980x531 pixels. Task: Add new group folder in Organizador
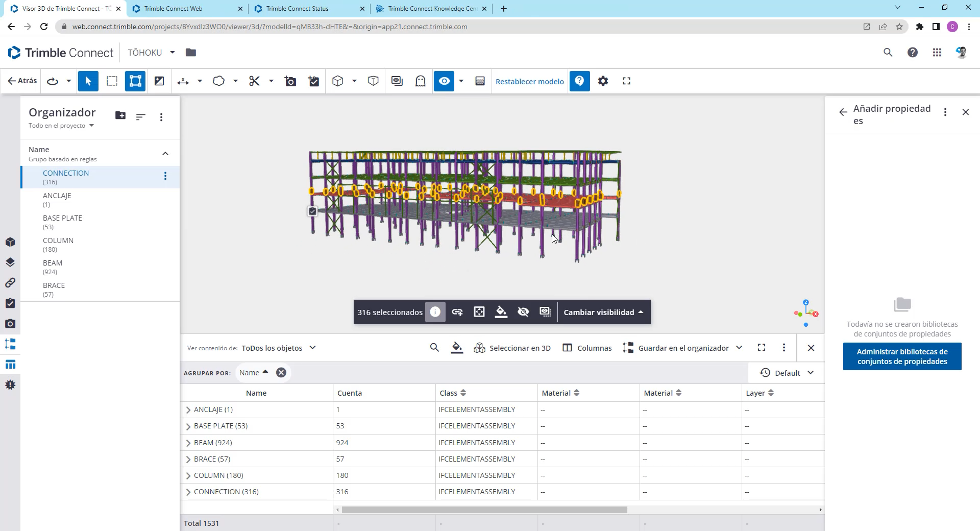point(120,115)
